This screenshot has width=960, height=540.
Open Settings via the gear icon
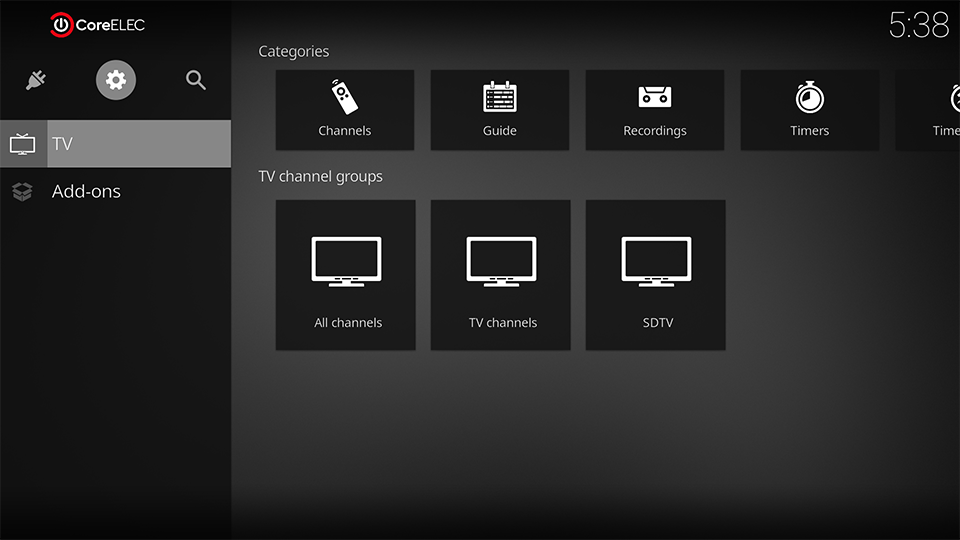click(116, 80)
